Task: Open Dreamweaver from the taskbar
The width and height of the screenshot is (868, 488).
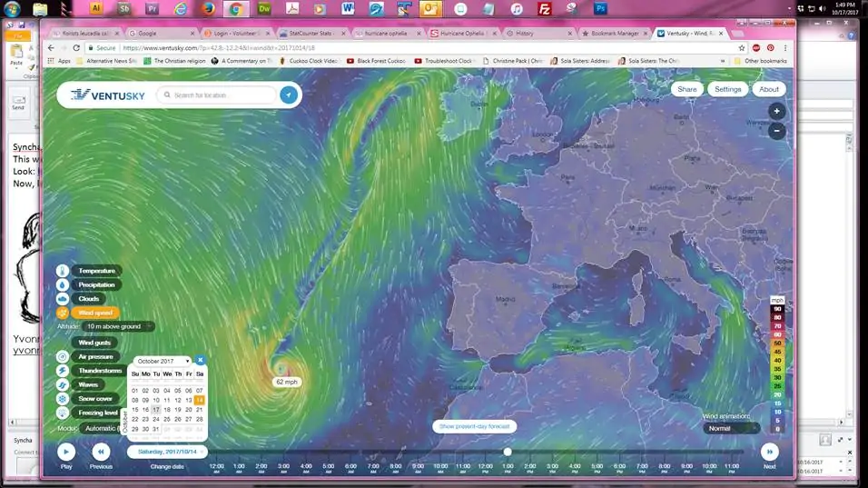Action: pyautogui.click(x=264, y=8)
